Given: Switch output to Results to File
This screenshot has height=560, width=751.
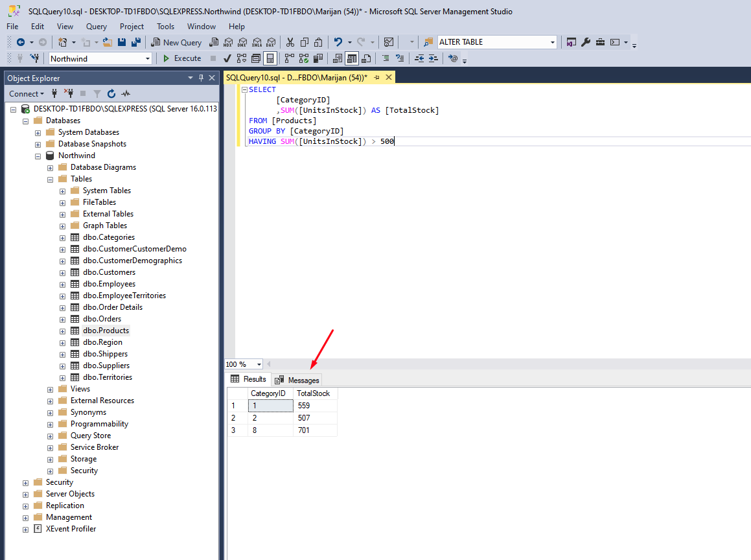Looking at the screenshot, I should [366, 58].
